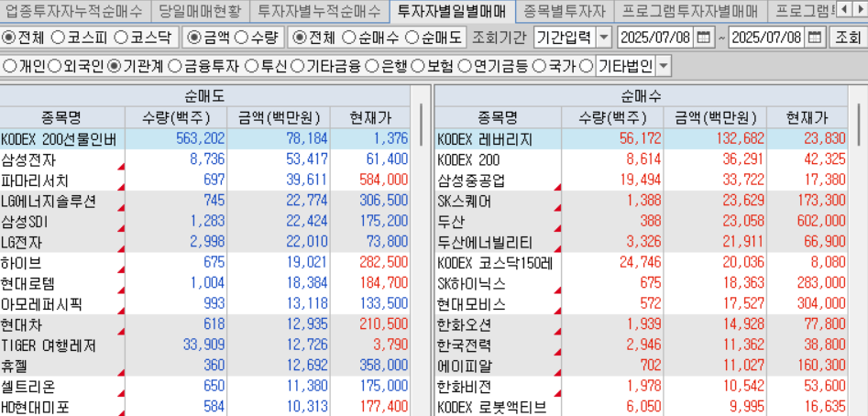Choose 기타금융 investor type
This screenshot has width=868, height=416.
(x=297, y=66)
